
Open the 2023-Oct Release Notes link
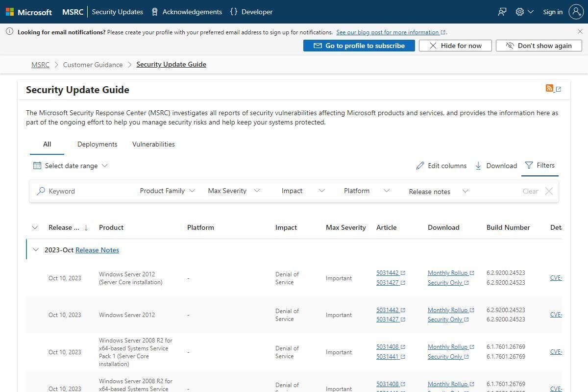pos(97,250)
